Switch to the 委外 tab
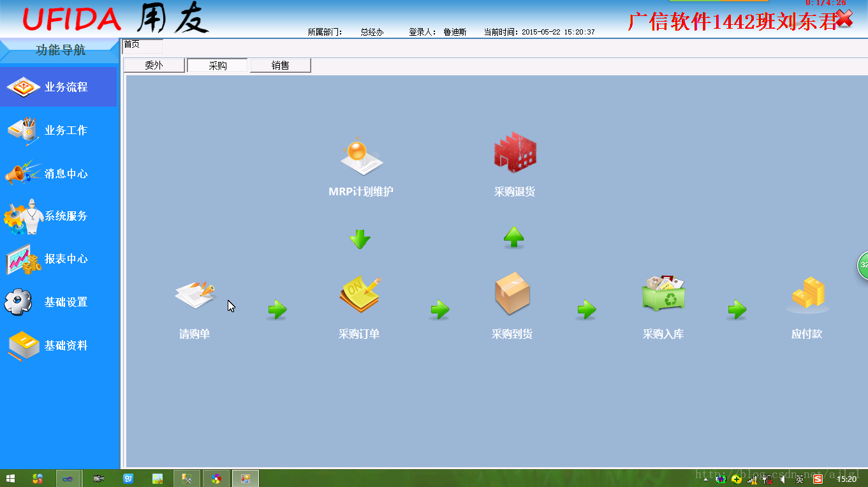 [154, 65]
